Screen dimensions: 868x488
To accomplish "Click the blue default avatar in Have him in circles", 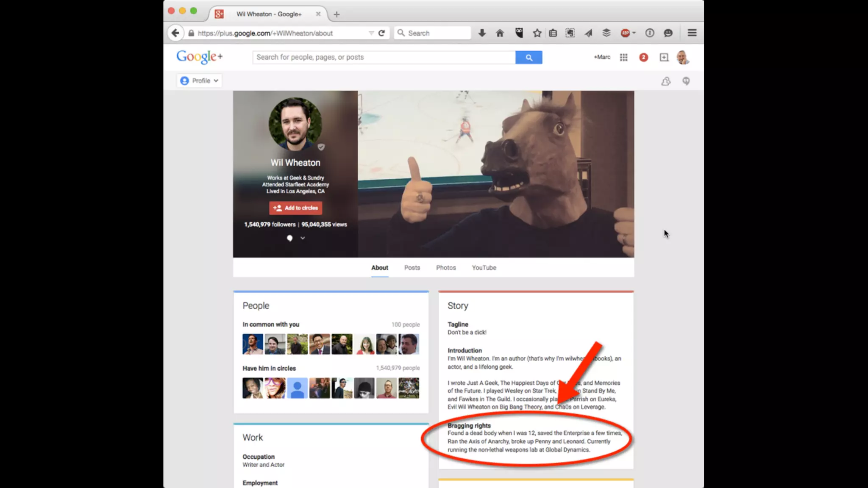I will [x=297, y=388].
